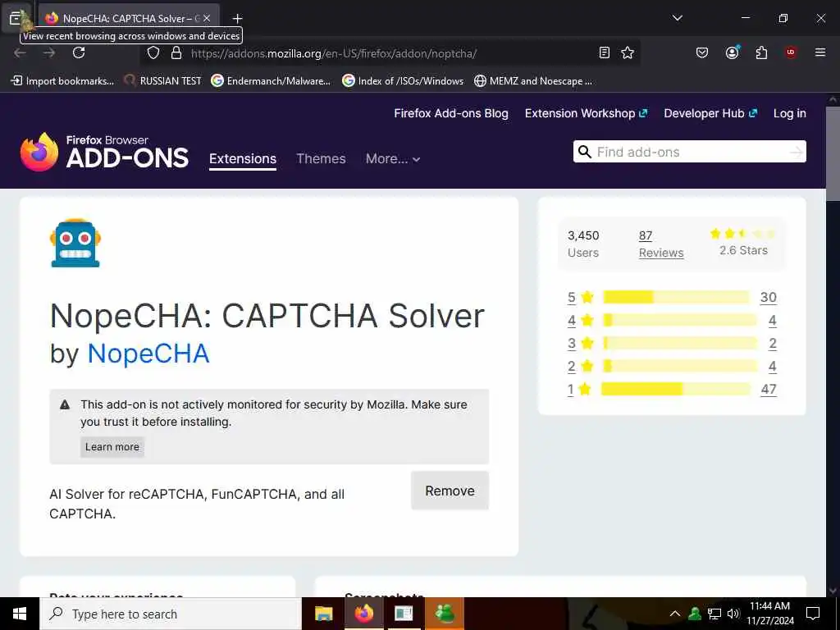Open the NopeCHA author link

148,354
